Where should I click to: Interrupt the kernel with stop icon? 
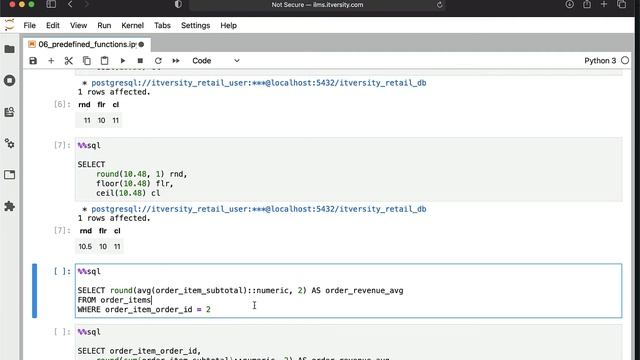140,61
